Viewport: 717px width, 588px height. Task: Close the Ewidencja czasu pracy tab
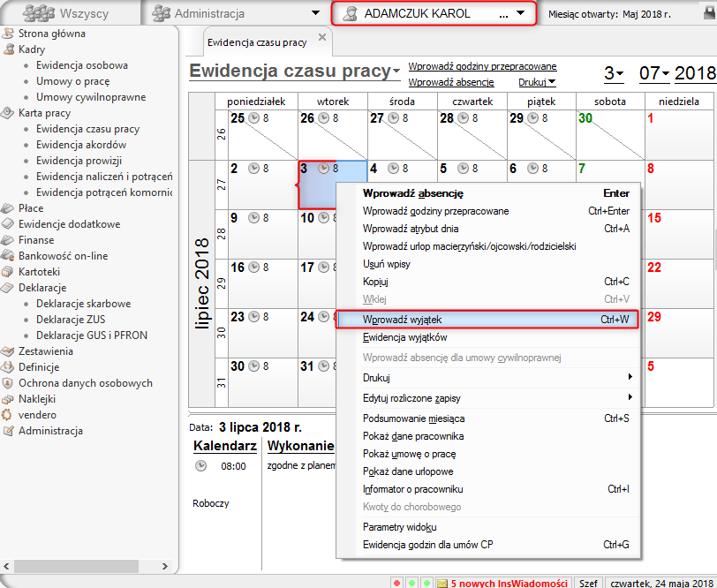(x=322, y=37)
